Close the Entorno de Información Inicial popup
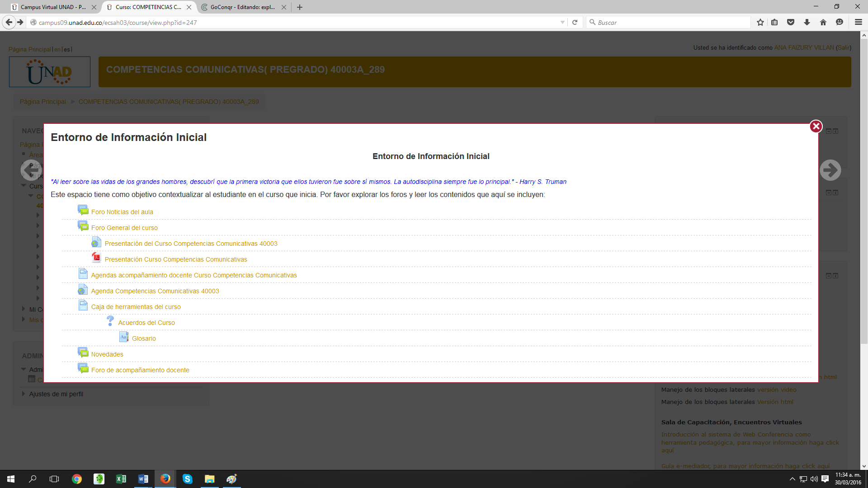This screenshot has width=868, height=488. point(816,127)
